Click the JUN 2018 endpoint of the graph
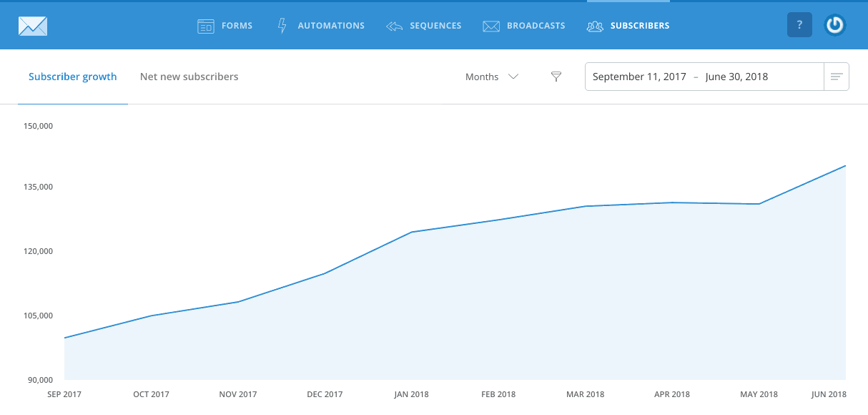This screenshot has height=415, width=868. (846, 166)
